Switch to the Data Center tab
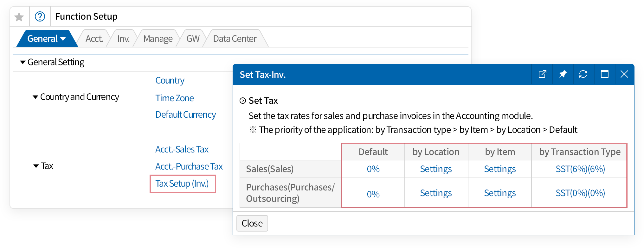 click(x=235, y=39)
